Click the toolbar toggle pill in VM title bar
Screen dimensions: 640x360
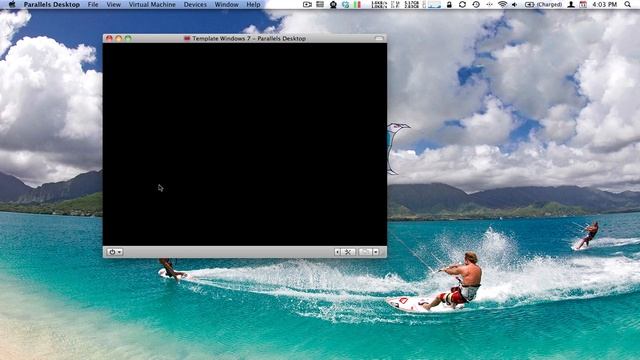tap(379, 38)
